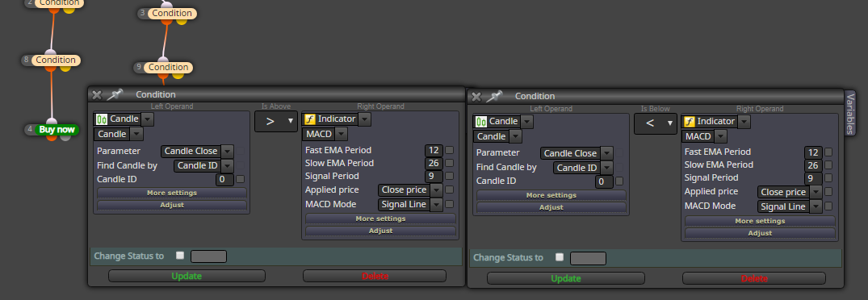Toggle Signal Period checkbox in left panel
Screen dimensions: 868x300
(x=450, y=177)
